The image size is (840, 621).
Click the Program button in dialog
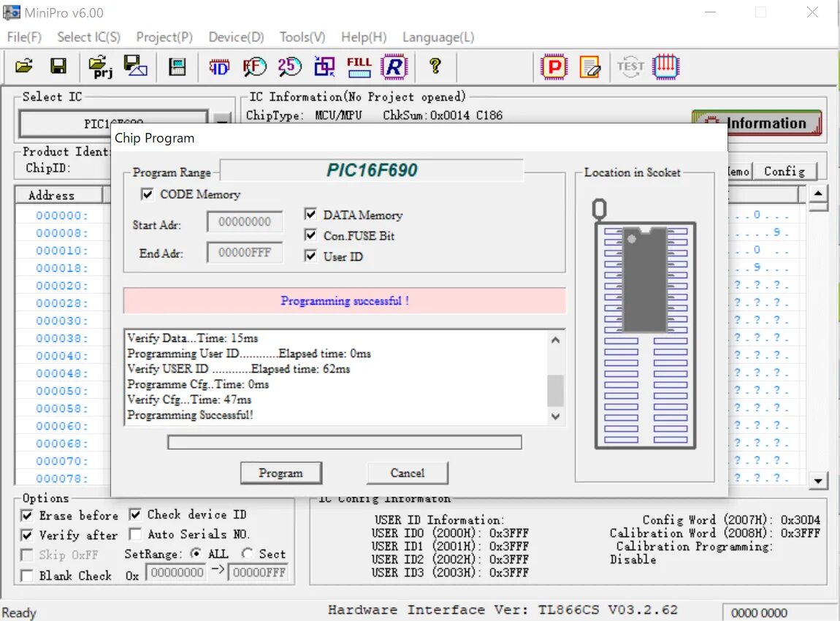click(x=280, y=473)
